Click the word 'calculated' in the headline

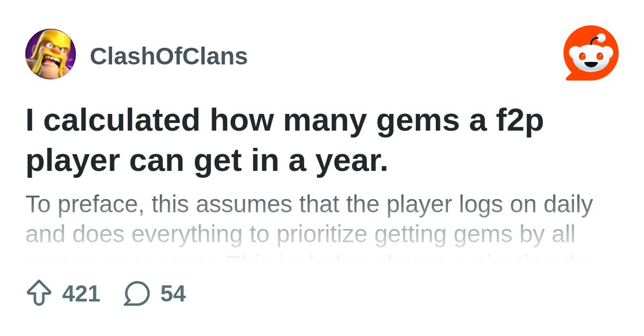[x=121, y=120]
